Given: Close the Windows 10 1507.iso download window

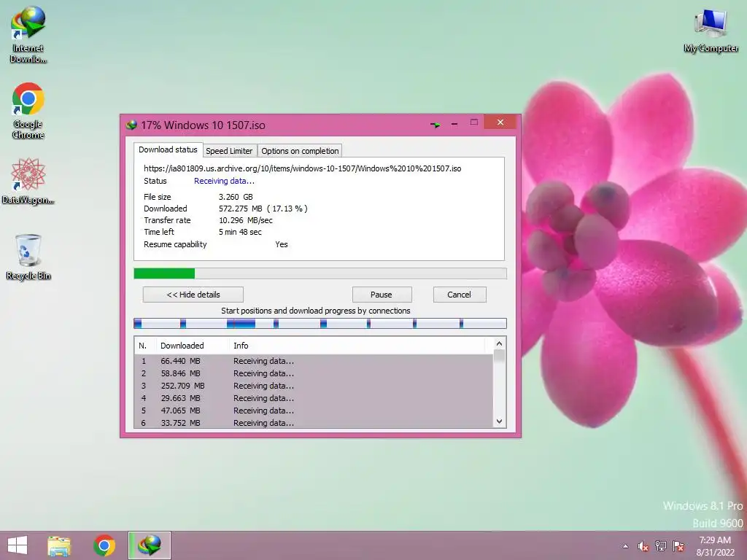Looking at the screenshot, I should click(500, 122).
